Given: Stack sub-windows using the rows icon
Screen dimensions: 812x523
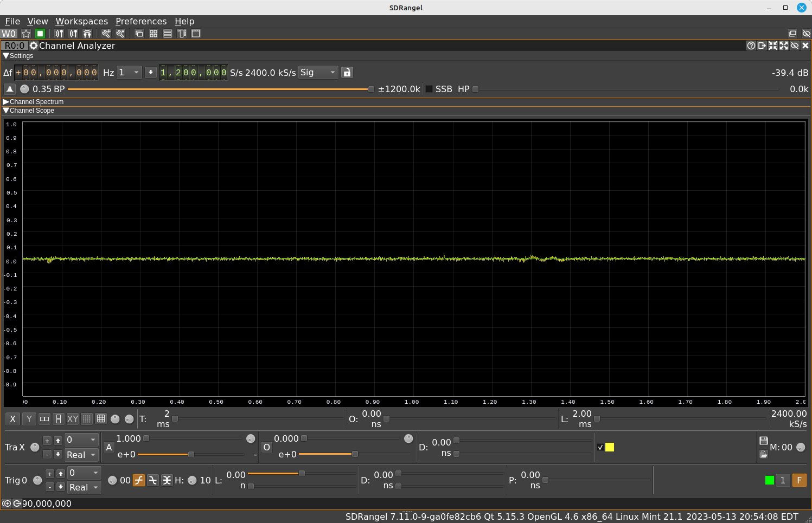Looking at the screenshot, I should point(168,34).
